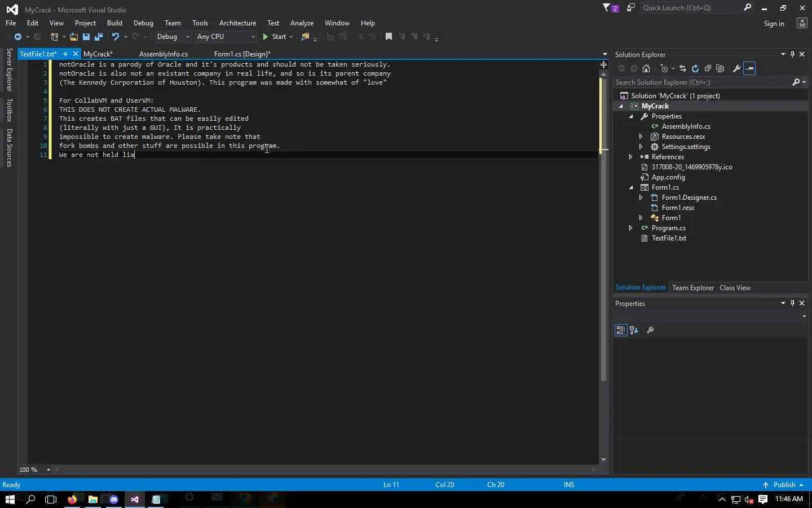
Task: Toggle a bookmark with the bookmark icon
Action: (x=389, y=37)
